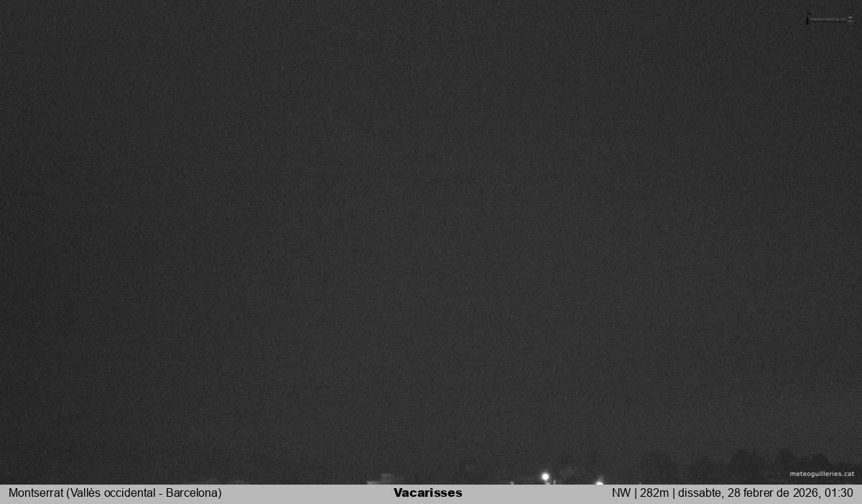The width and height of the screenshot is (862, 504).
Task: Select the Vacarisses location title
Action: [427, 493]
